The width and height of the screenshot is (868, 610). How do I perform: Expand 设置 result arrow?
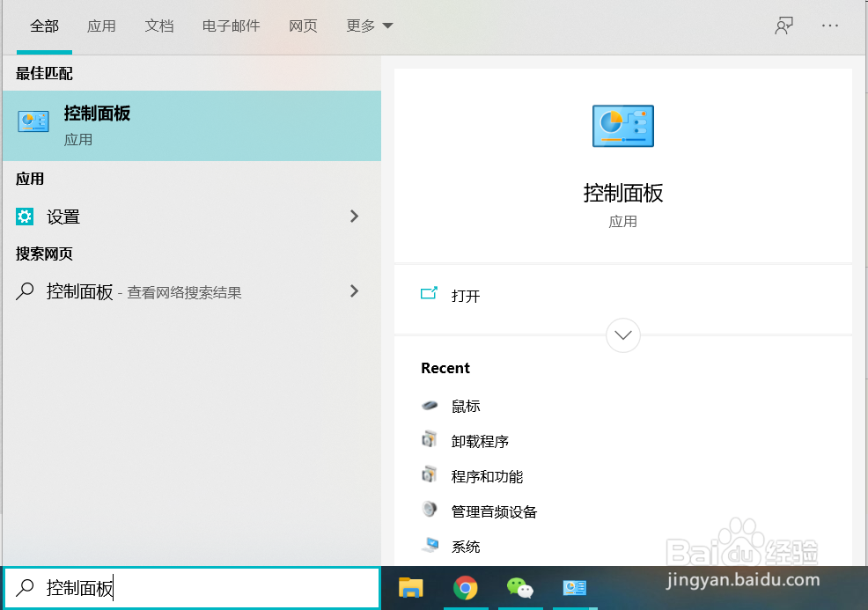pyautogui.click(x=354, y=217)
